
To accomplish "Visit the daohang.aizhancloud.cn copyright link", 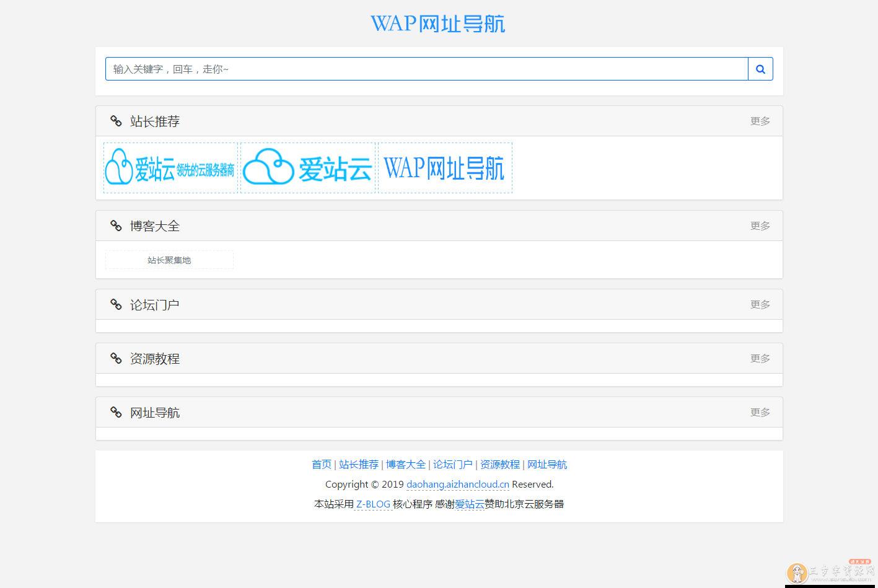I will click(457, 485).
